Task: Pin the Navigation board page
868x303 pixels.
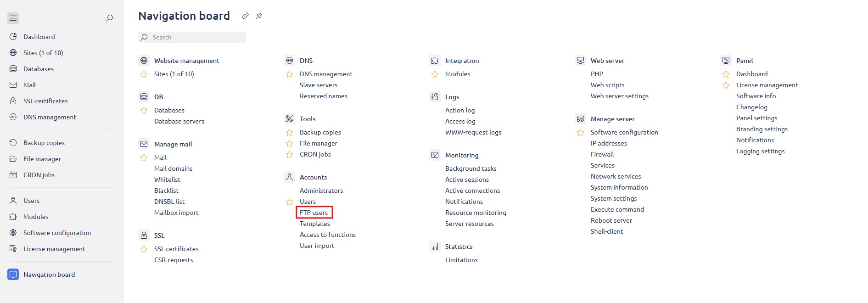Action: pos(259,16)
